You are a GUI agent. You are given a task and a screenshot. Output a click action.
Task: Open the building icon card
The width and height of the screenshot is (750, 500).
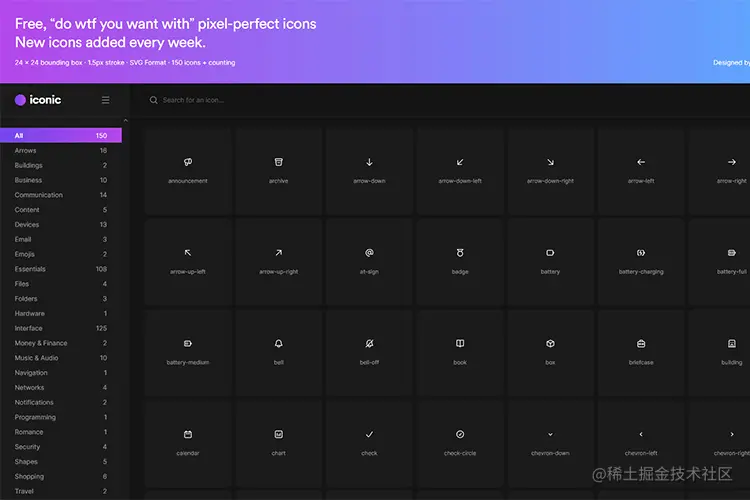719,353
